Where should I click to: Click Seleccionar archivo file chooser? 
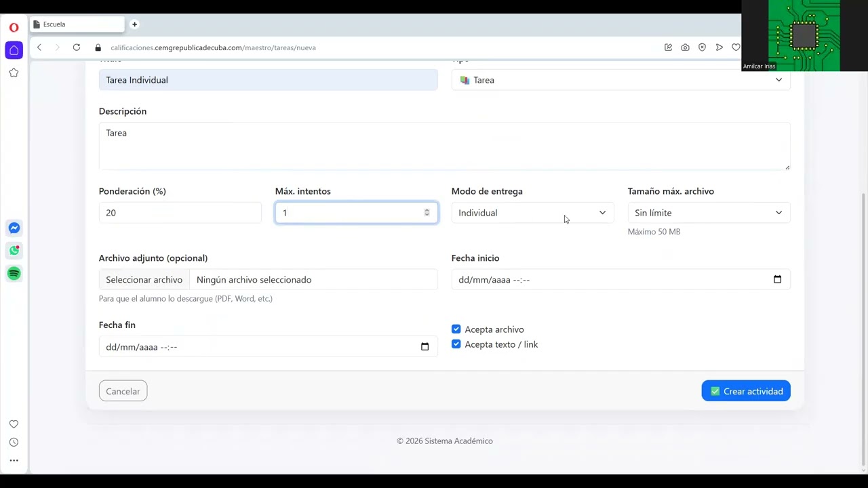(x=144, y=279)
